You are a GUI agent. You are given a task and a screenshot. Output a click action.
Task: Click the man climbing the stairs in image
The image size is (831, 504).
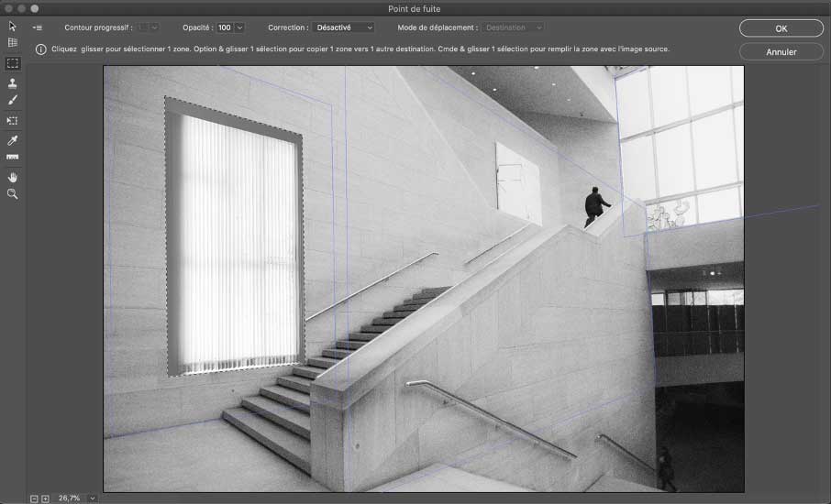pos(596,207)
